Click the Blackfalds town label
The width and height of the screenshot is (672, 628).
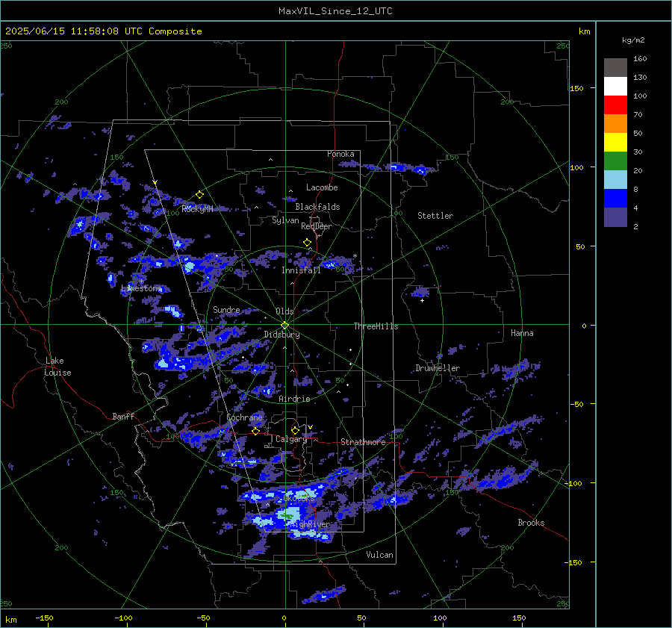pyautogui.click(x=317, y=207)
